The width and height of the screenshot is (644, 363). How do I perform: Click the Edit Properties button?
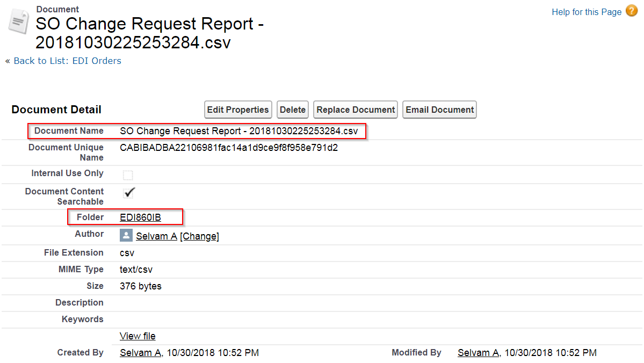(238, 110)
